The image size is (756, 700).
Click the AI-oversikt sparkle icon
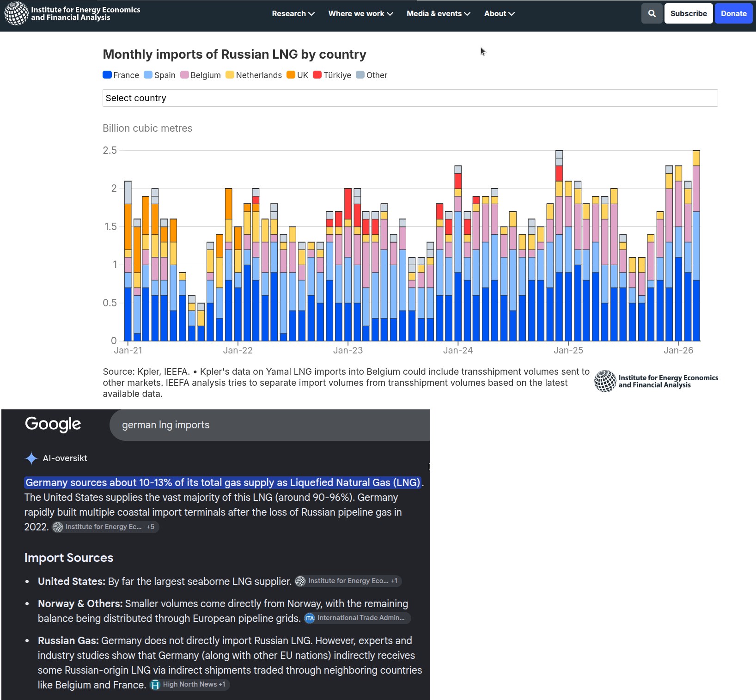(x=31, y=458)
